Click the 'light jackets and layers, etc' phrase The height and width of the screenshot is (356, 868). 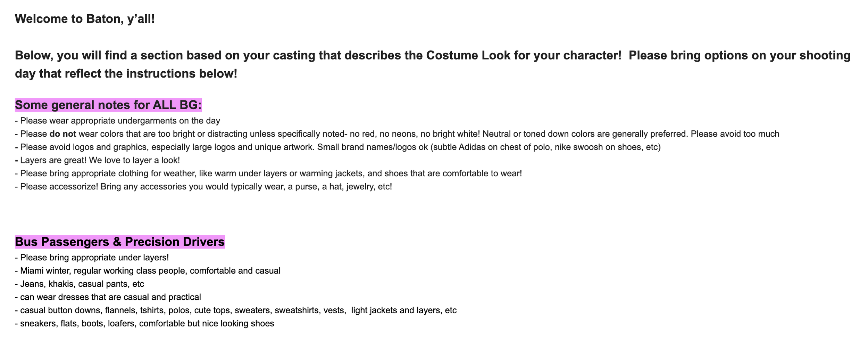point(404,310)
